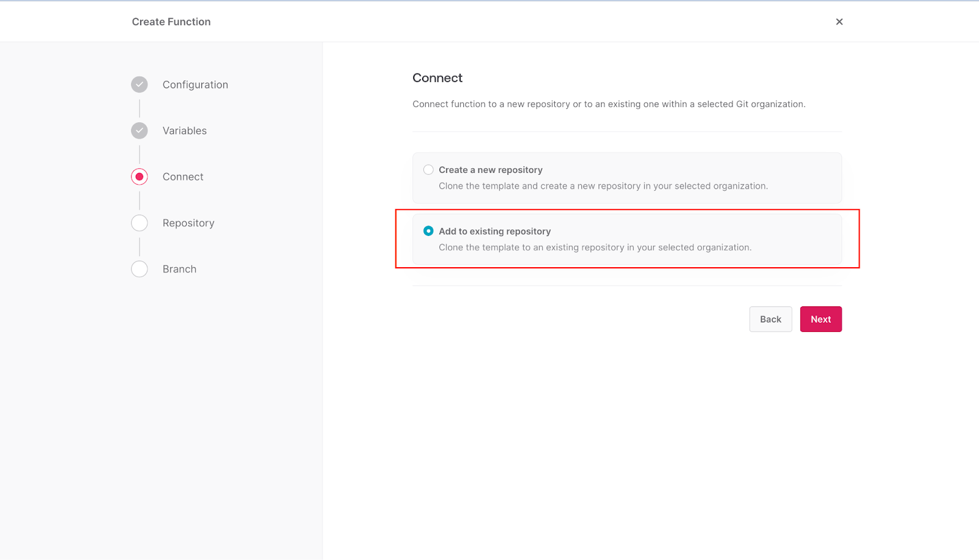Click "Clone the template and create a new repository" description
The height and width of the screenshot is (560, 979).
[x=603, y=186]
